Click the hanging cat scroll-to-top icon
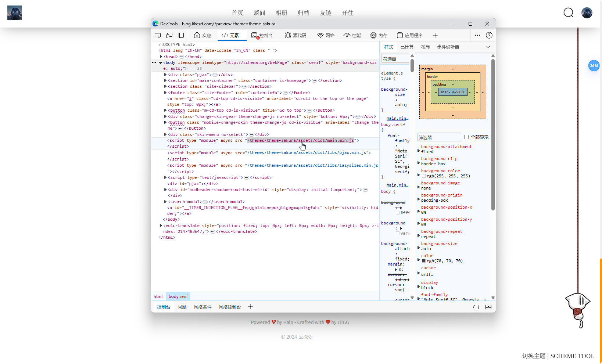This screenshot has height=364, width=602. click(x=578, y=310)
